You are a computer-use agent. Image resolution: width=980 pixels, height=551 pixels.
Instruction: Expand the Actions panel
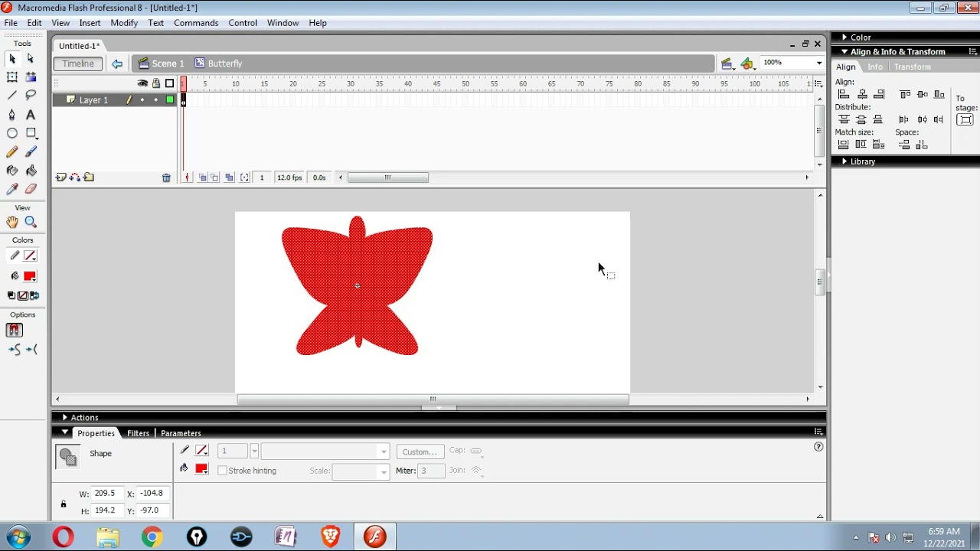[x=64, y=418]
